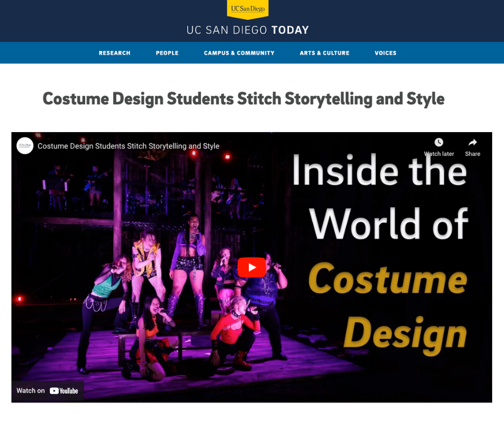Open the Campus & Community menu item
The width and height of the screenshot is (504, 423).
[x=239, y=53]
